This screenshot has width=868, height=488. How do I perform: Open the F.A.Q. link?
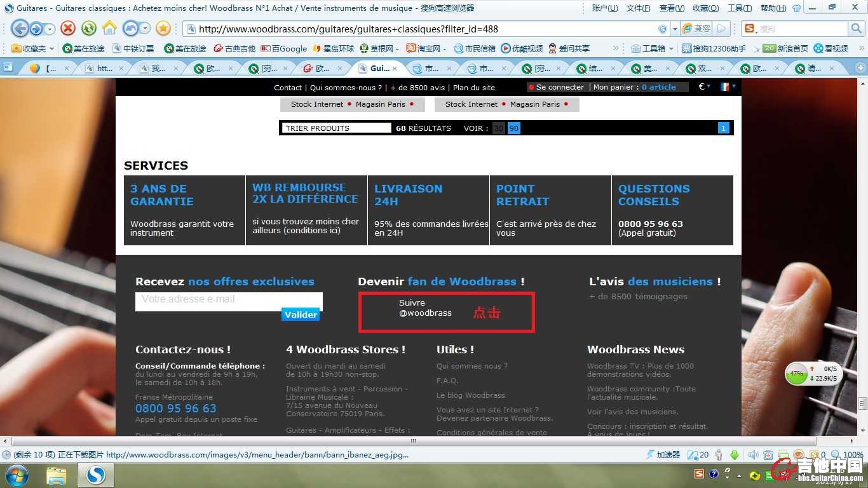pyautogui.click(x=447, y=381)
